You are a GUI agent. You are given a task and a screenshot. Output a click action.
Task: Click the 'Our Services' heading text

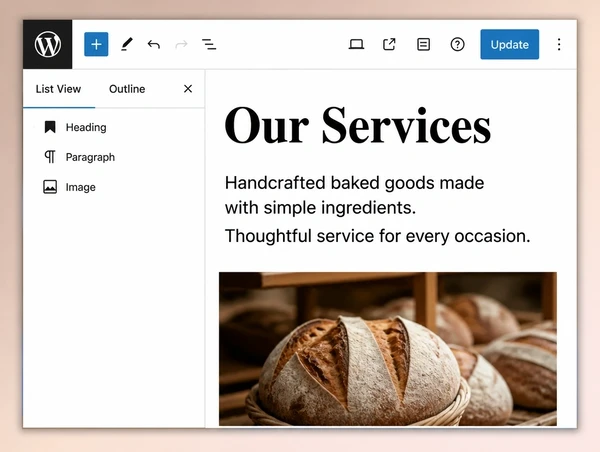(357, 126)
